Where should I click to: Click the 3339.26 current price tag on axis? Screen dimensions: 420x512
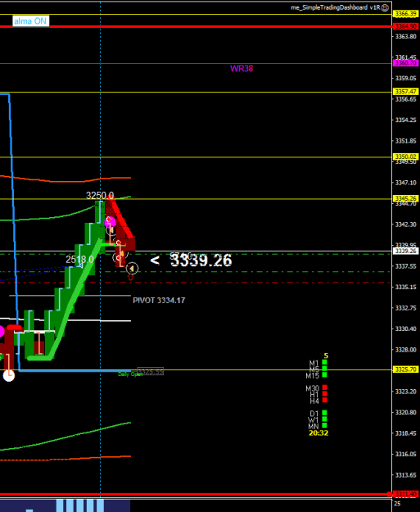coord(406,251)
